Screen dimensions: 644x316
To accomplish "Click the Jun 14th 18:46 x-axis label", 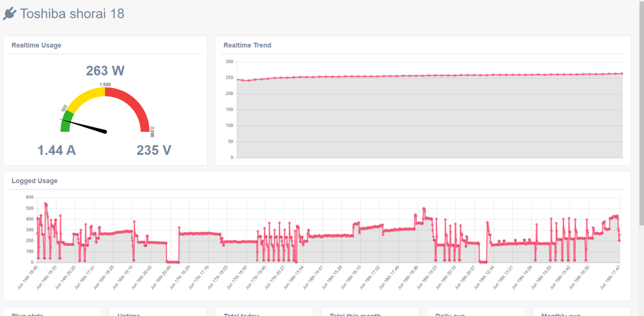I will (x=28, y=277).
